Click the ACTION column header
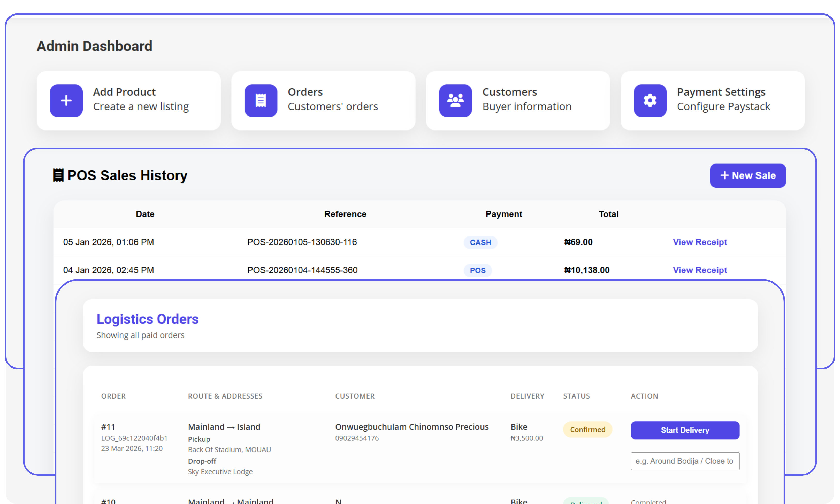Viewport: 840px width, 504px height. tap(644, 396)
